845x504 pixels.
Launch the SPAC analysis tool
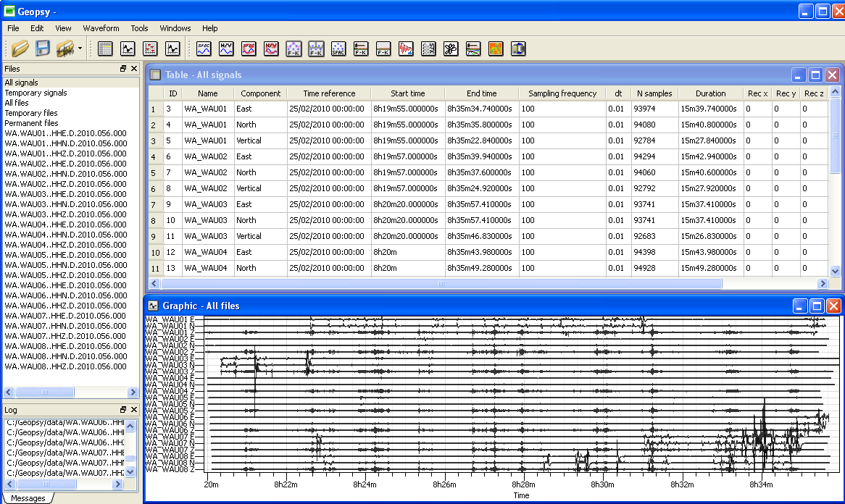point(338,49)
